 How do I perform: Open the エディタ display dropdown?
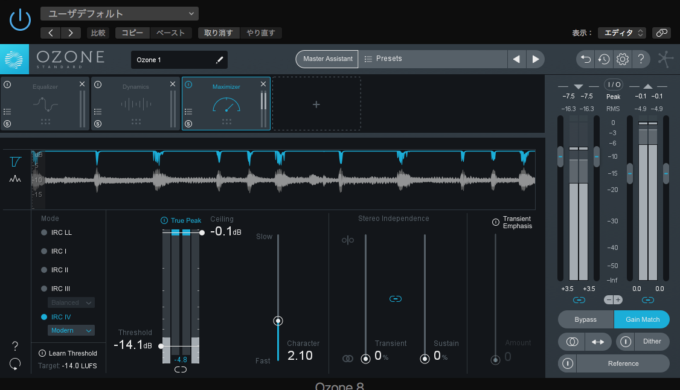[622, 33]
